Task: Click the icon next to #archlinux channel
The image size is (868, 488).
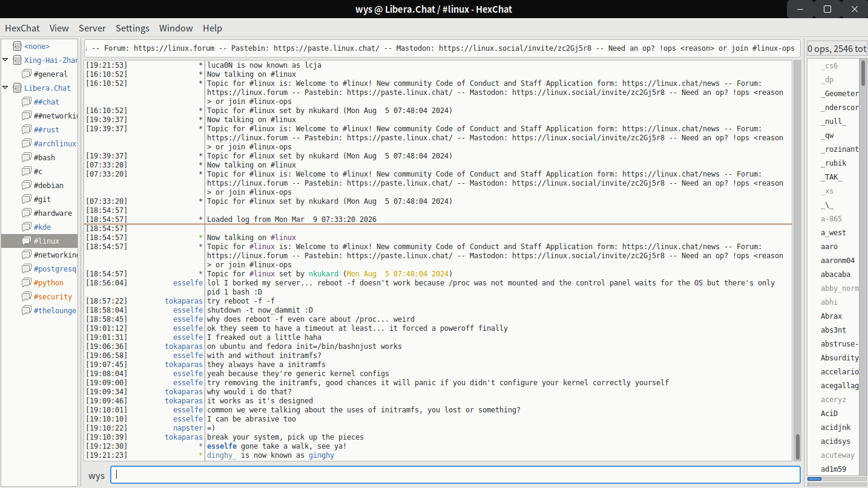Action: click(x=26, y=143)
